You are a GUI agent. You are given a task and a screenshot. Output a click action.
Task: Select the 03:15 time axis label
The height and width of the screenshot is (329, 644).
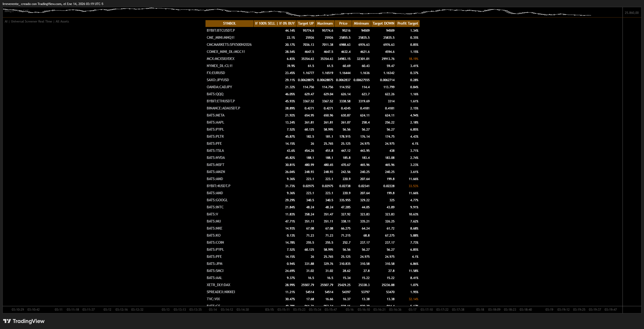(269, 310)
